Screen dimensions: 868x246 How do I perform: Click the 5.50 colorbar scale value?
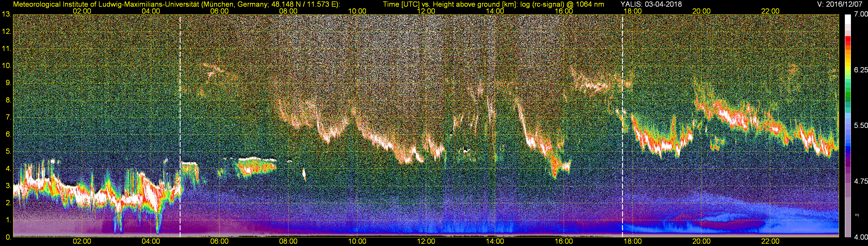point(860,125)
